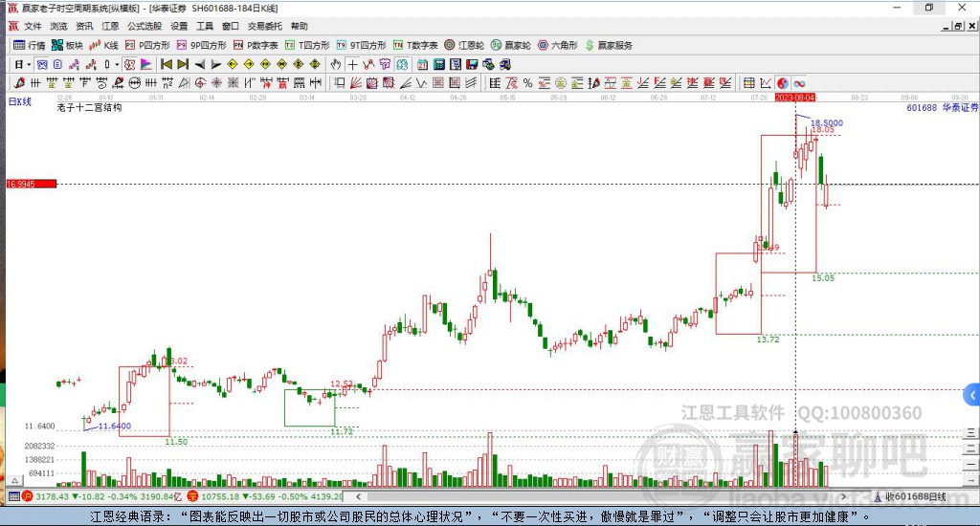Image resolution: width=980 pixels, height=526 pixels.
Task: Open the 浏览 menu
Action: pos(58,26)
